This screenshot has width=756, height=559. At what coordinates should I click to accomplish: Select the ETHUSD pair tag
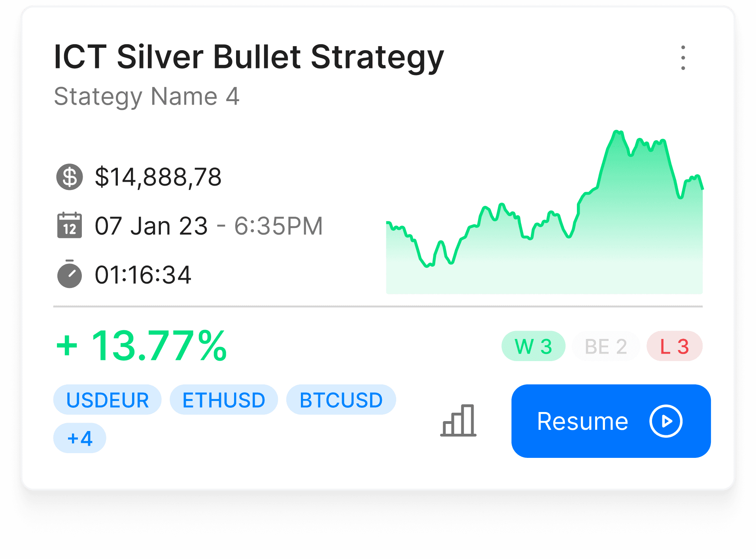(224, 400)
